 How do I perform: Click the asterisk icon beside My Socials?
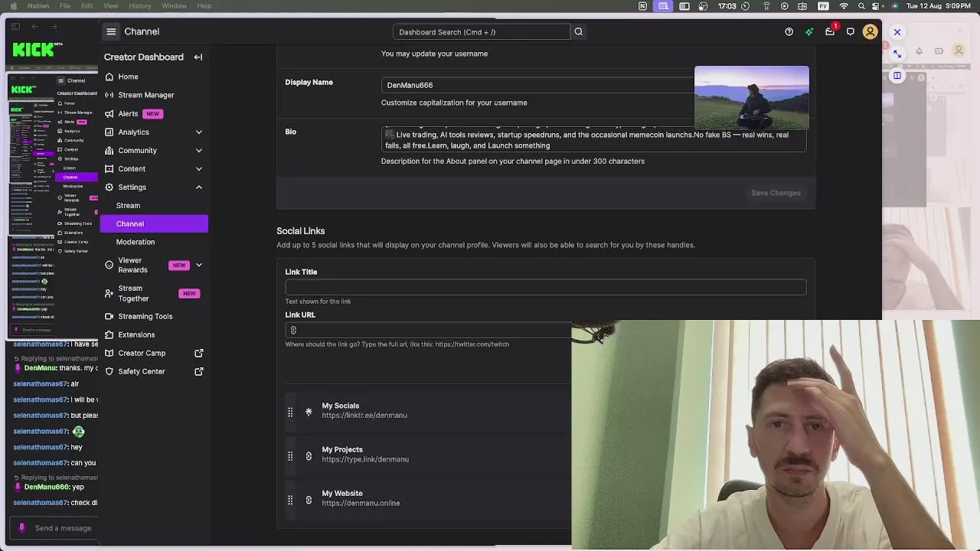pyautogui.click(x=309, y=412)
